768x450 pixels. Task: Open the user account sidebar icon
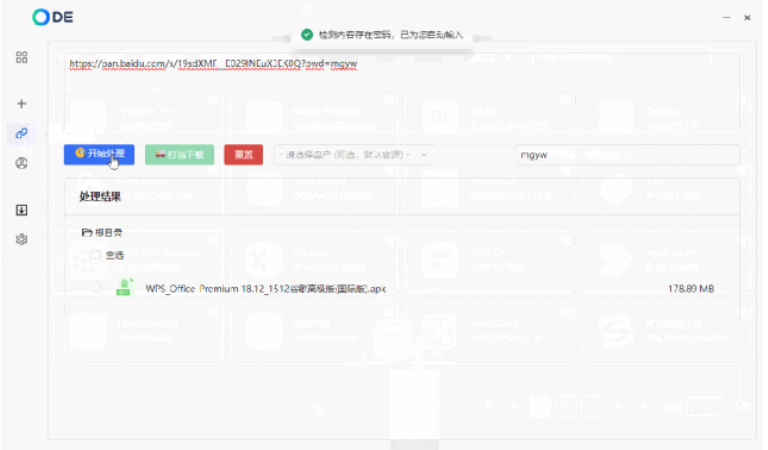(22, 163)
